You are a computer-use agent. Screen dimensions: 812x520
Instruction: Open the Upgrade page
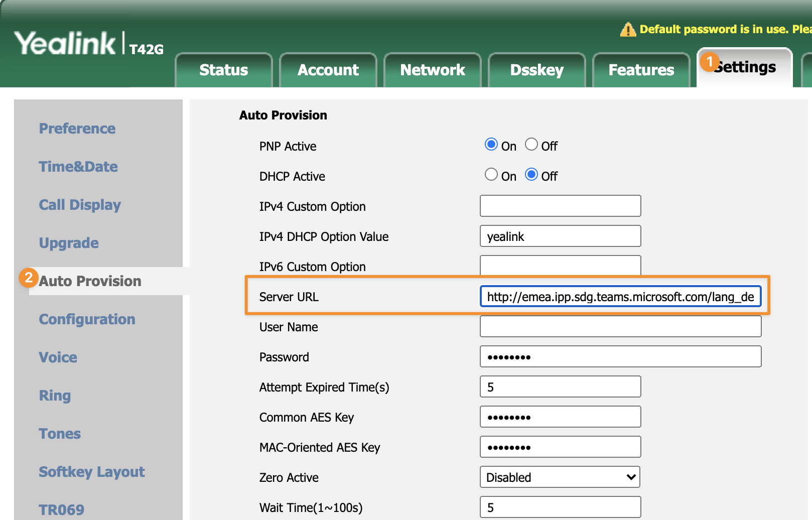69,243
